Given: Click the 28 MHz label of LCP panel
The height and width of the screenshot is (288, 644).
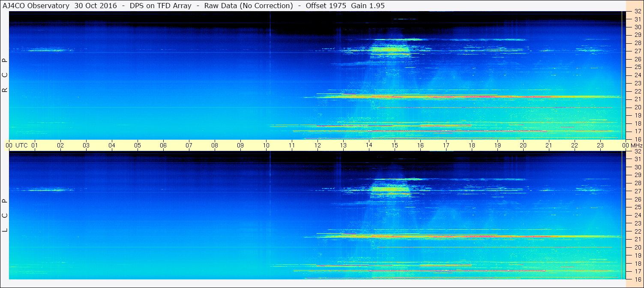Looking at the screenshot, I should 637,183.
